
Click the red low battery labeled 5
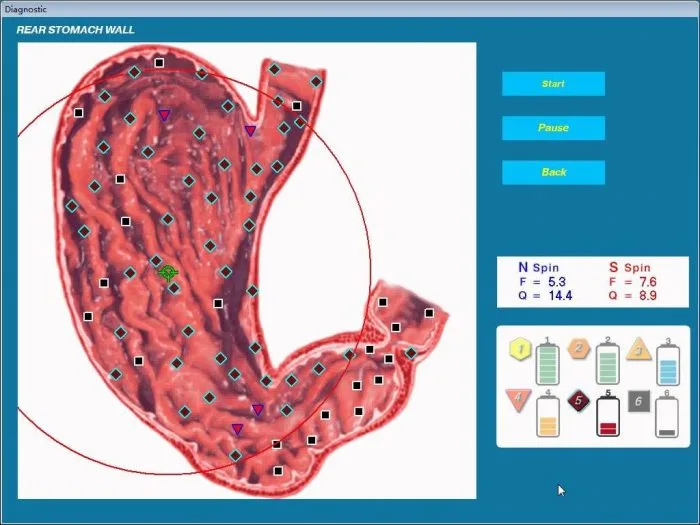pyautogui.click(x=608, y=416)
